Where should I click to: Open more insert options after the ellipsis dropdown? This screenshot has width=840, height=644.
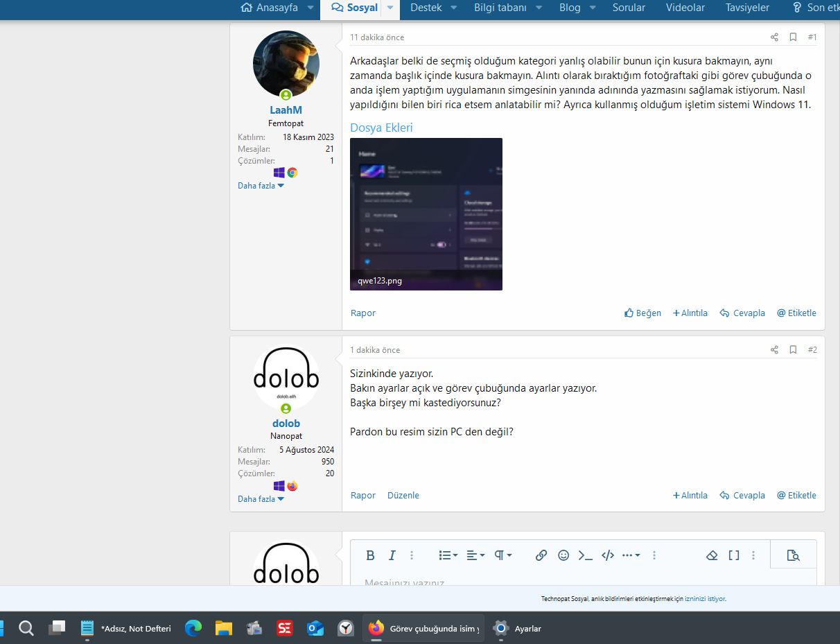click(654, 555)
